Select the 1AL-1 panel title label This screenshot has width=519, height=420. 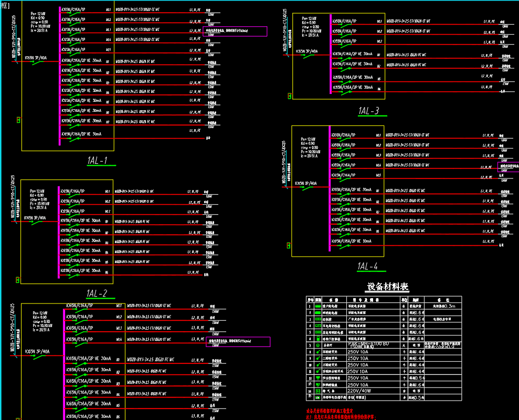pyautogui.click(x=97, y=161)
